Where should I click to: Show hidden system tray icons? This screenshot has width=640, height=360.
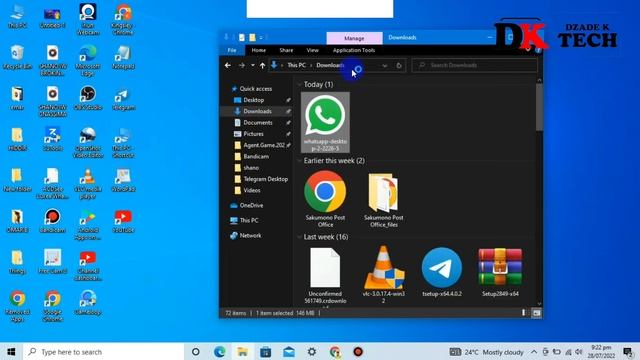tap(534, 352)
